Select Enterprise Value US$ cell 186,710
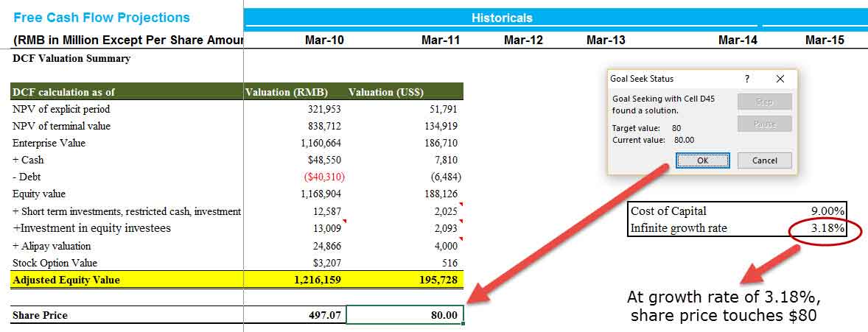The height and width of the screenshot is (332, 868). click(441, 144)
